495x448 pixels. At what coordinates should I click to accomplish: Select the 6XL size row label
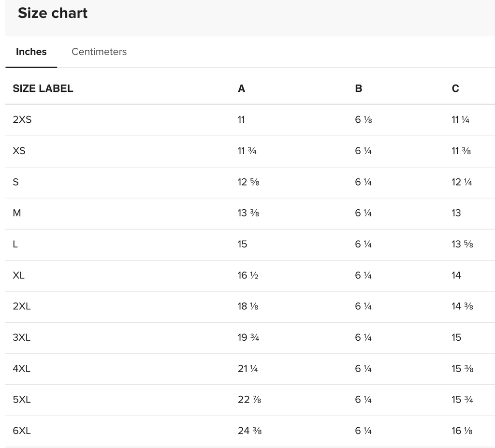click(x=22, y=431)
